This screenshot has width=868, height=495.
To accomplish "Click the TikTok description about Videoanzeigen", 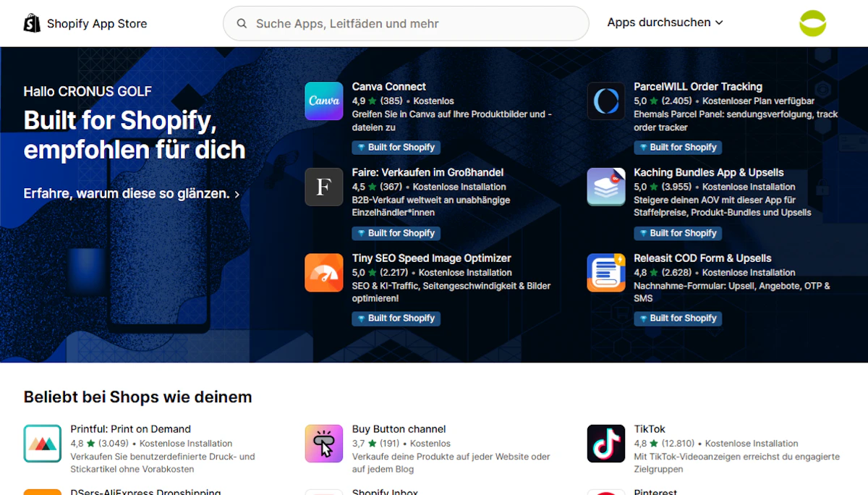I will tap(736, 463).
